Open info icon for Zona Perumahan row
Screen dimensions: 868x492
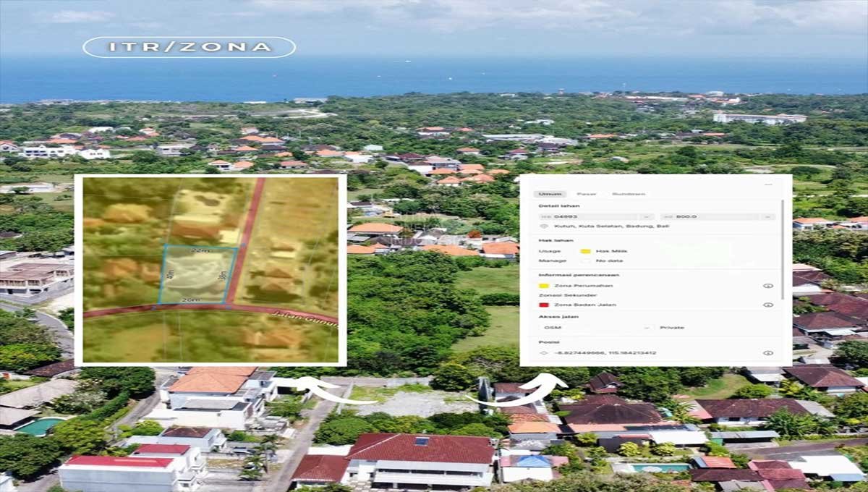click(768, 286)
